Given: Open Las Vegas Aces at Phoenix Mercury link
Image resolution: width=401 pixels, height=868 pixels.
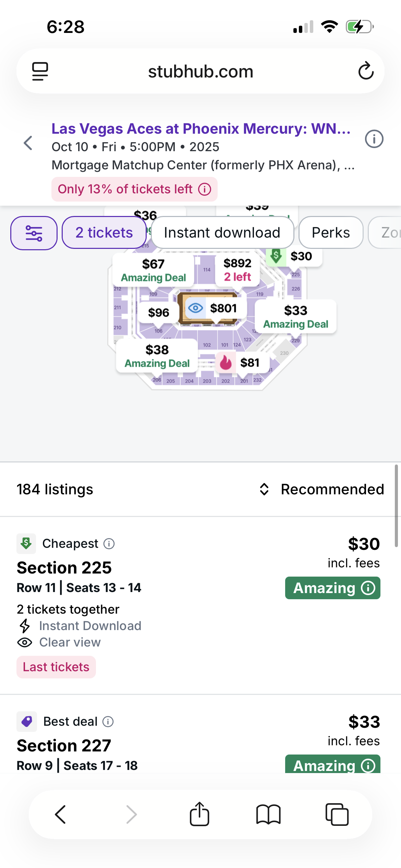Looking at the screenshot, I should tap(201, 129).
